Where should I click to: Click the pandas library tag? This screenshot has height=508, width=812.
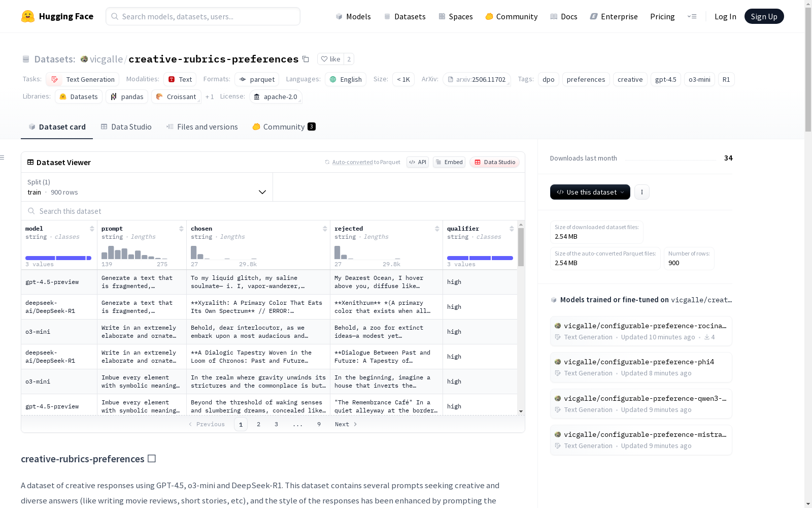(x=127, y=97)
